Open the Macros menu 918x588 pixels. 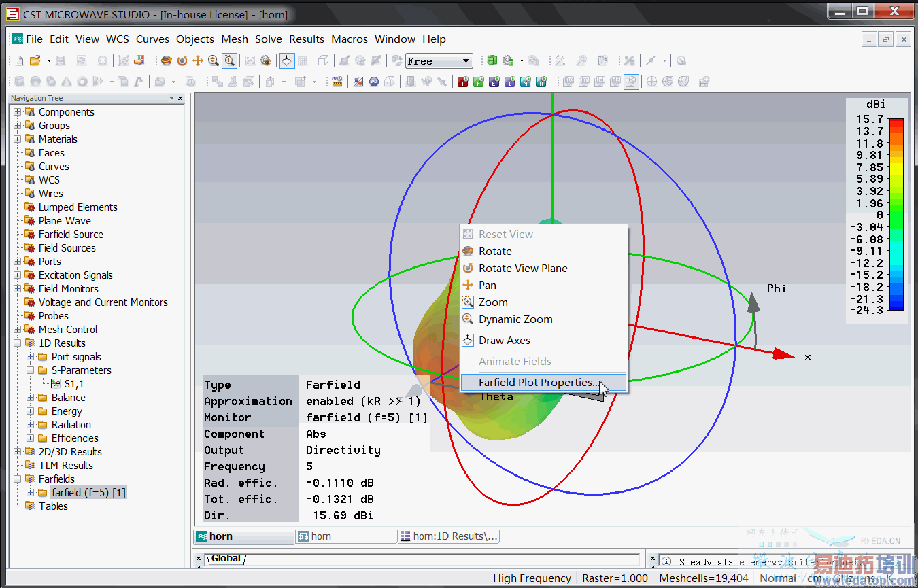(x=350, y=39)
